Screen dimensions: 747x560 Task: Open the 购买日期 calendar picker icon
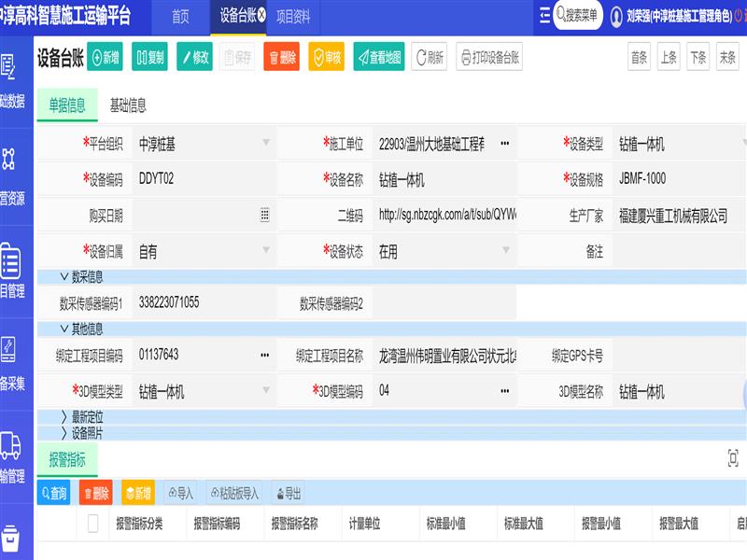pyautogui.click(x=264, y=215)
